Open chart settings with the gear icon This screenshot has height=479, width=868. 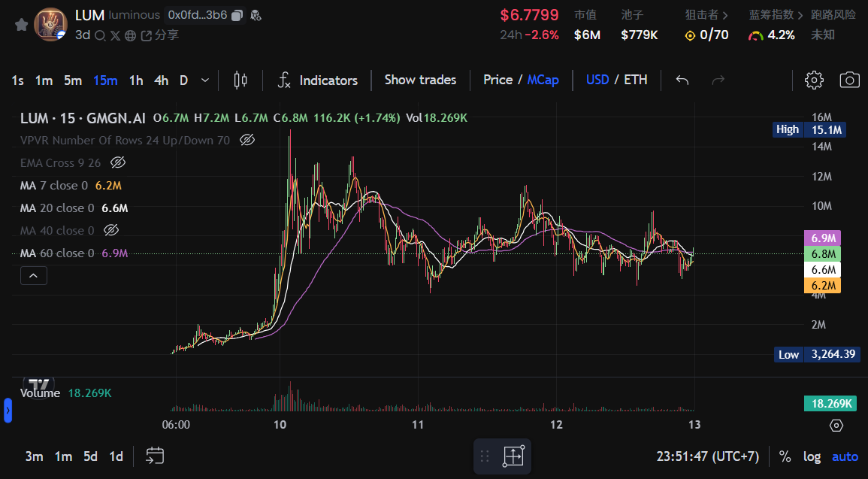[x=814, y=79]
